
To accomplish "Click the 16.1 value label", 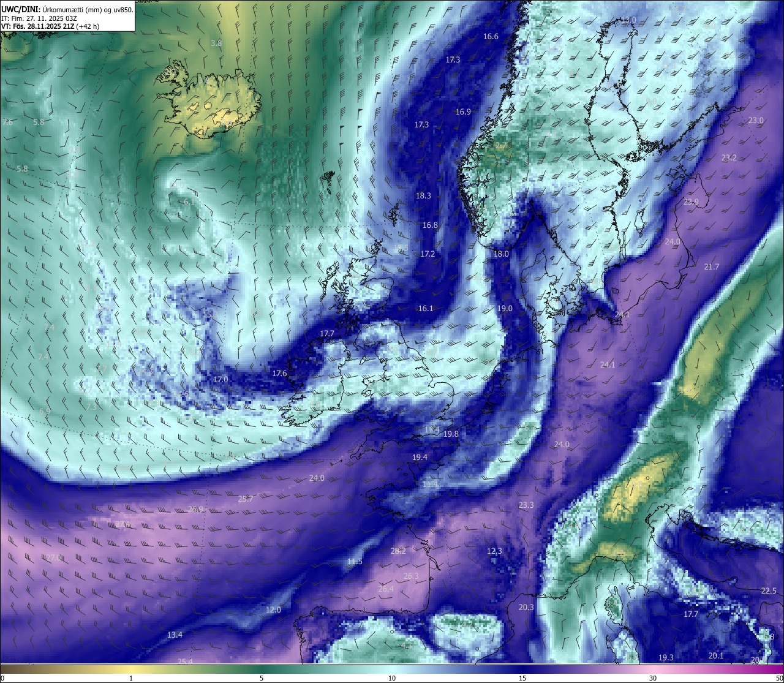I will (426, 309).
